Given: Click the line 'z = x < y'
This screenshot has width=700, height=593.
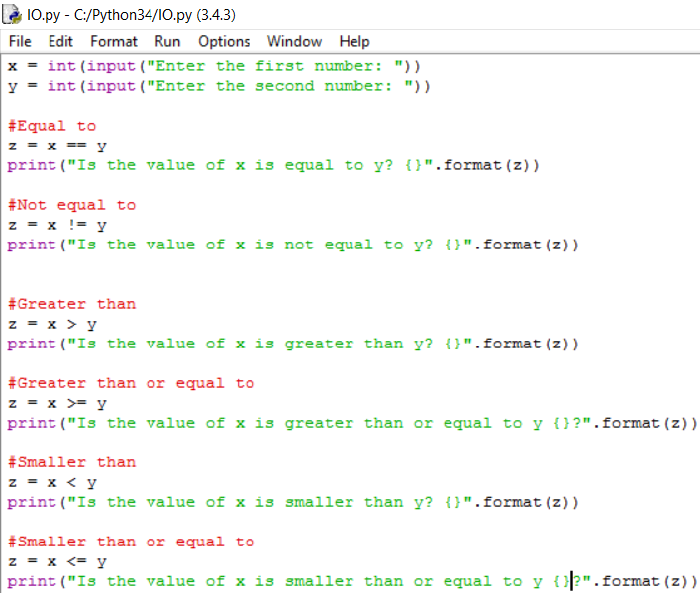Looking at the screenshot, I should point(52,482).
